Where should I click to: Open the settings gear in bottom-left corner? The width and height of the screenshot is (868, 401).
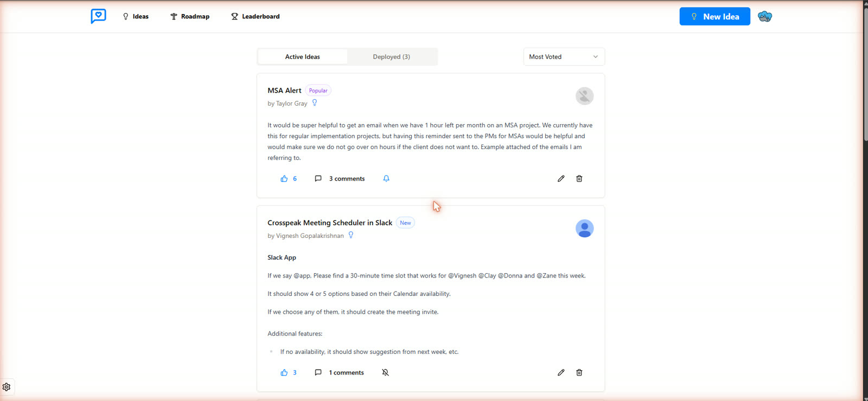[7, 387]
